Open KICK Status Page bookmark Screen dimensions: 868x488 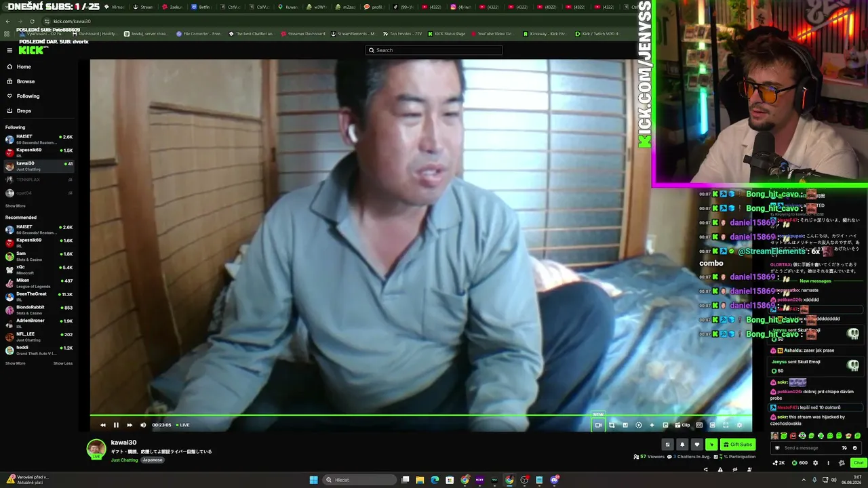[x=447, y=34]
